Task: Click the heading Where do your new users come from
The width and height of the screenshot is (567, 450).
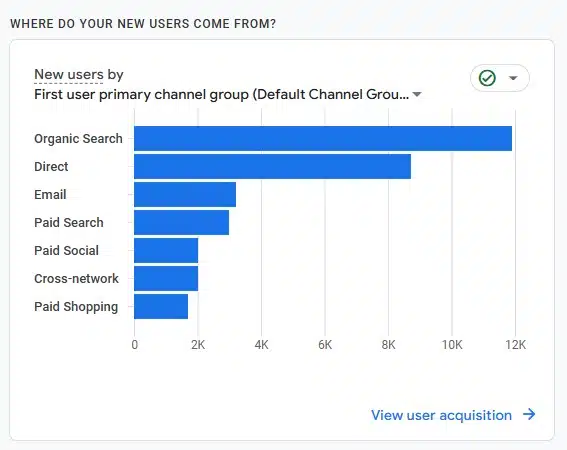Action: 143,24
